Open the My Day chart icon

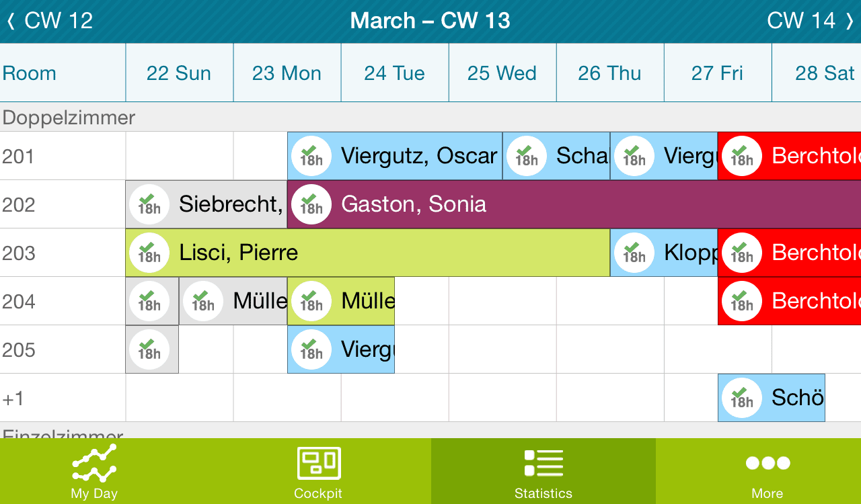pyautogui.click(x=94, y=464)
